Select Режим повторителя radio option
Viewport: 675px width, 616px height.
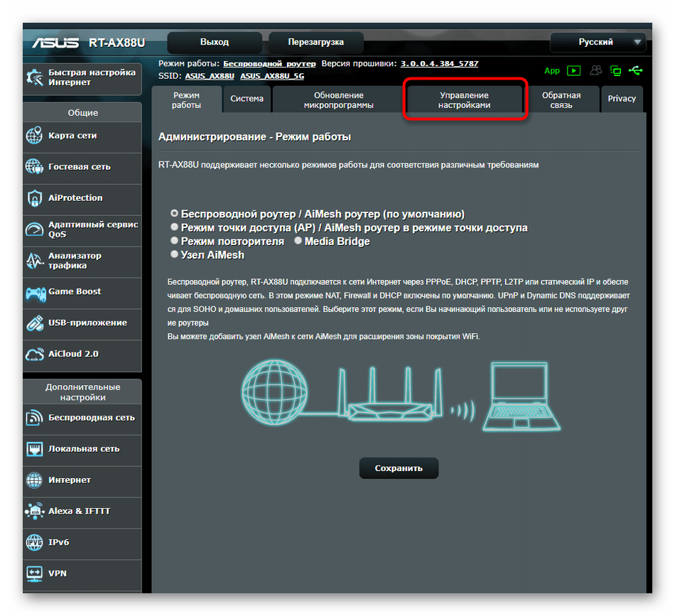pyautogui.click(x=174, y=241)
